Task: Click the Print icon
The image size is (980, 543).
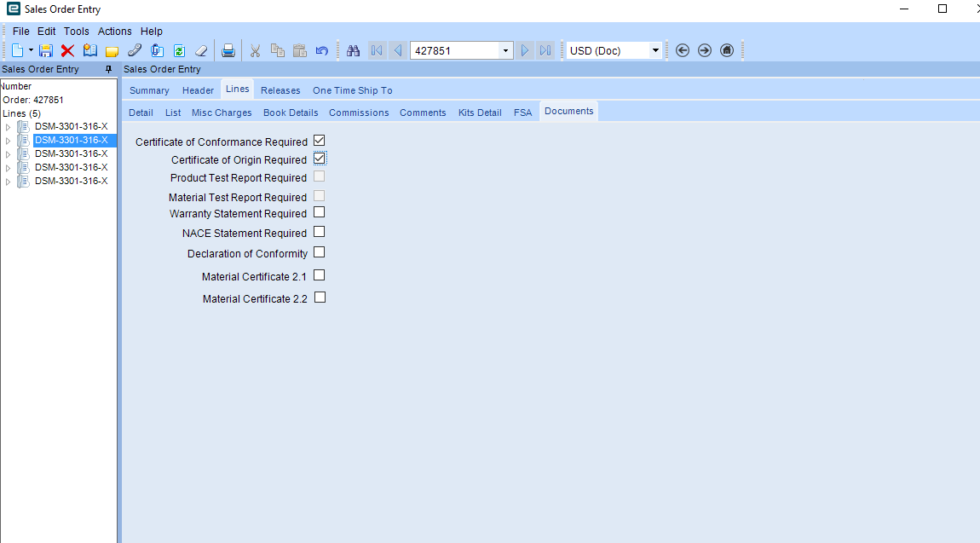Action: click(228, 50)
